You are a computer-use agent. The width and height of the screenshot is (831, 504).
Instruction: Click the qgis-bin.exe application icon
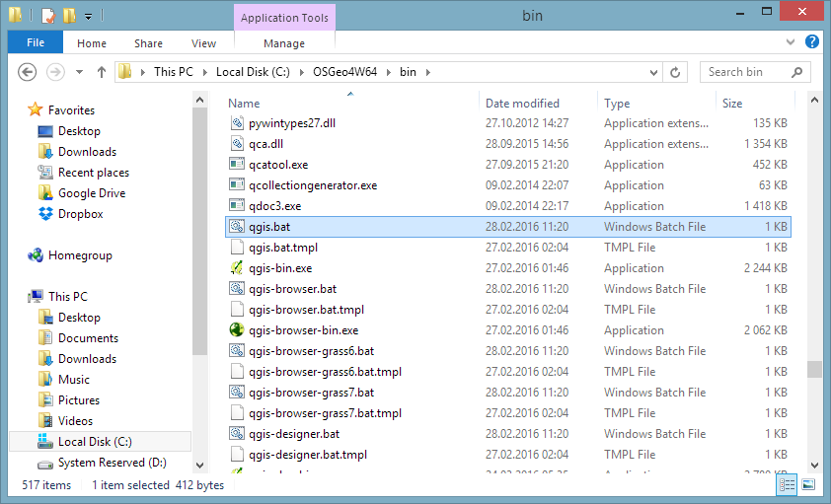coord(236,268)
